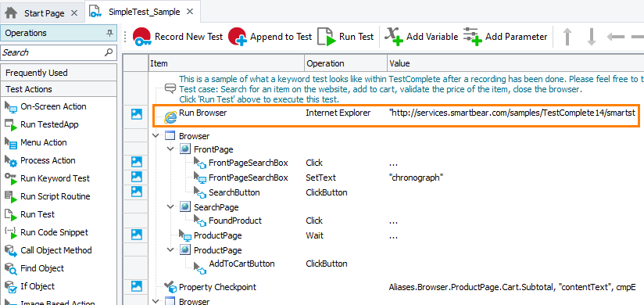644x305 pixels.
Task: Click the smartbear URL value cell
Action: coord(512,113)
